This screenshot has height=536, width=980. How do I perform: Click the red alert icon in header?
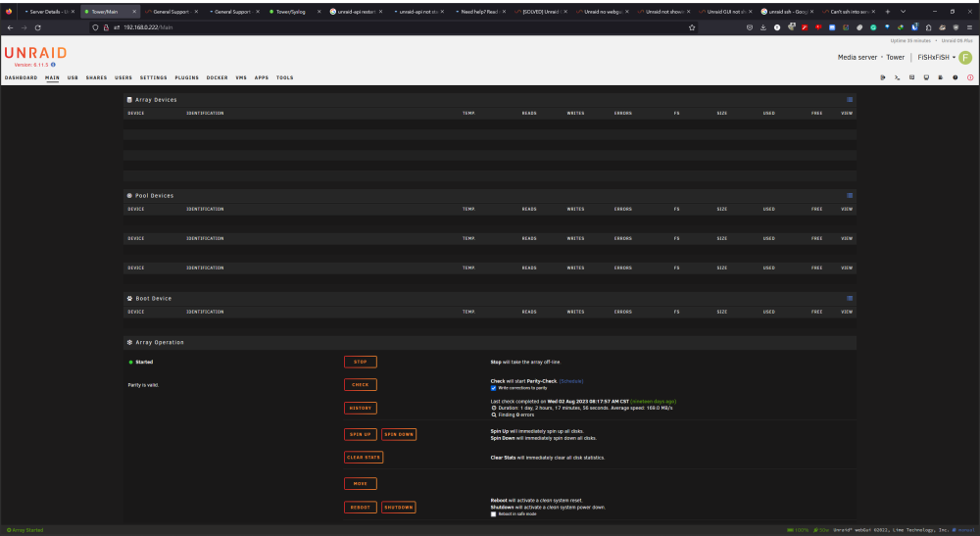click(970, 77)
